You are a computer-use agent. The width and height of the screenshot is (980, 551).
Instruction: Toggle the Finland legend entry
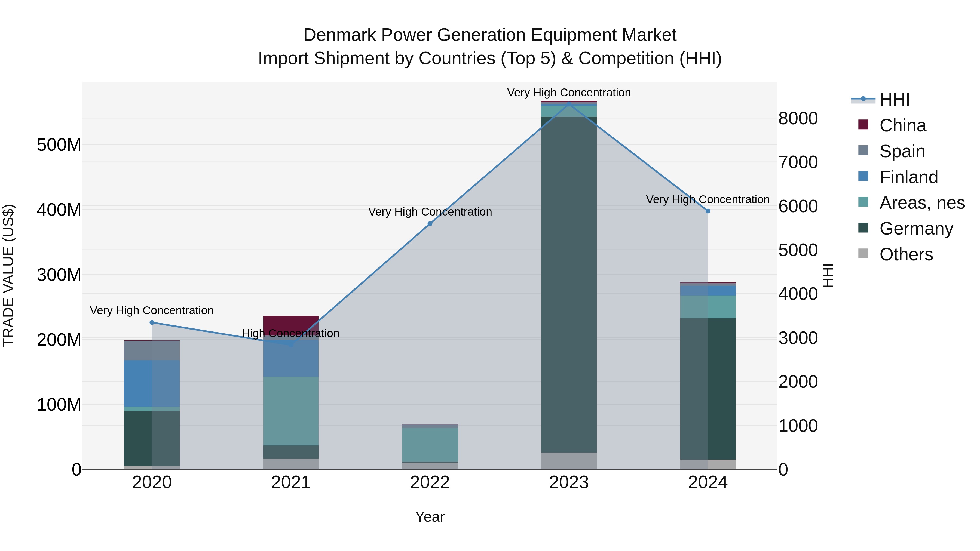[x=898, y=177]
